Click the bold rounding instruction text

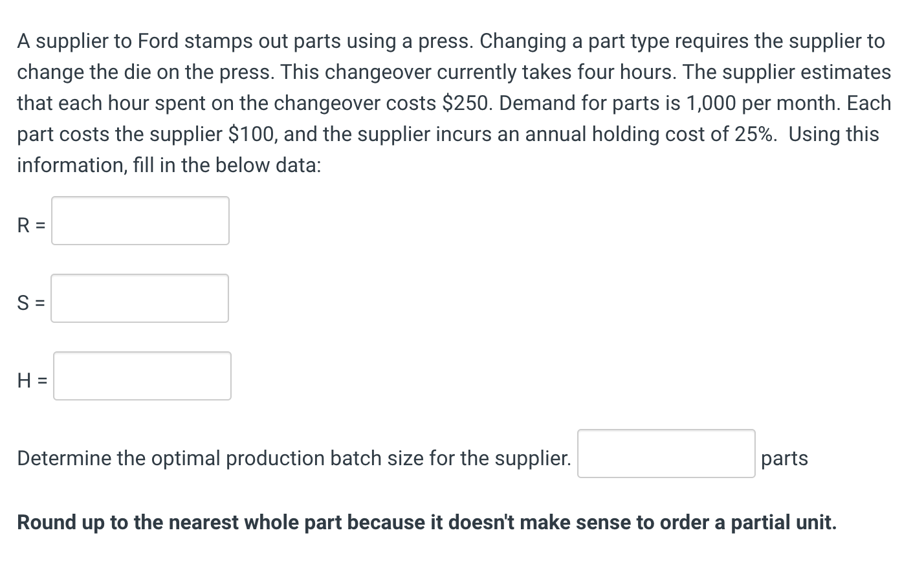click(427, 522)
